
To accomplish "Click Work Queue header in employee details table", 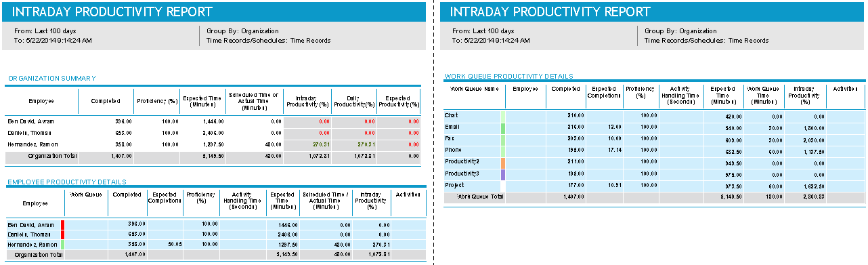I will coord(86,195).
